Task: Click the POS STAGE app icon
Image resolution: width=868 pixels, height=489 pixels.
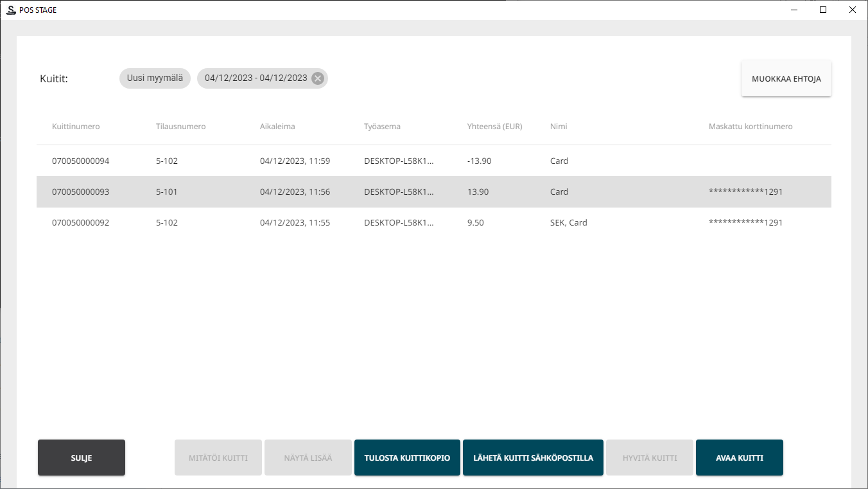Action: coord(10,10)
